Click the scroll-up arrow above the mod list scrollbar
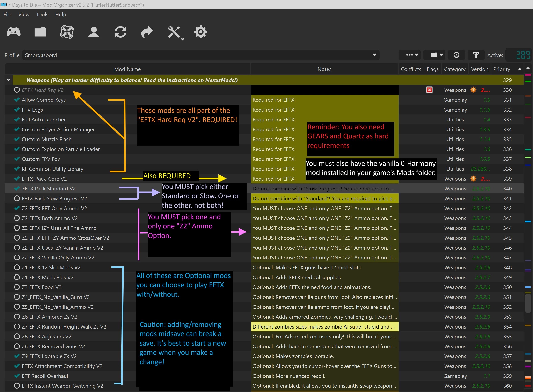Screen dimensions: 533x392 click(x=528, y=68)
